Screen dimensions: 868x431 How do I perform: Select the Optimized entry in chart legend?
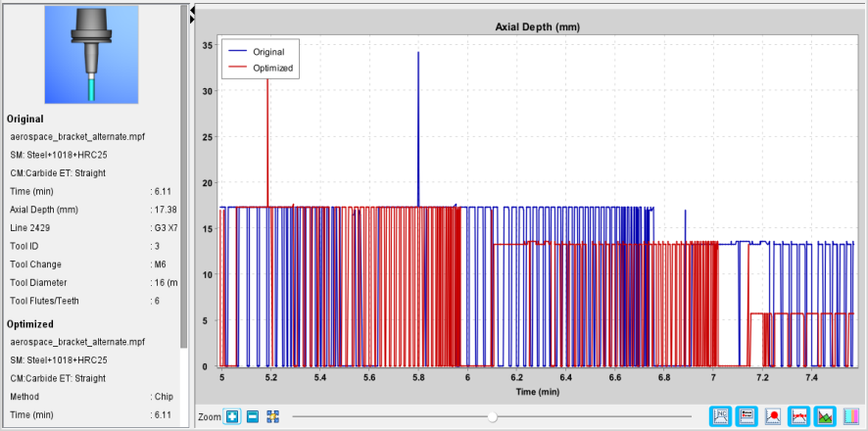259,69
